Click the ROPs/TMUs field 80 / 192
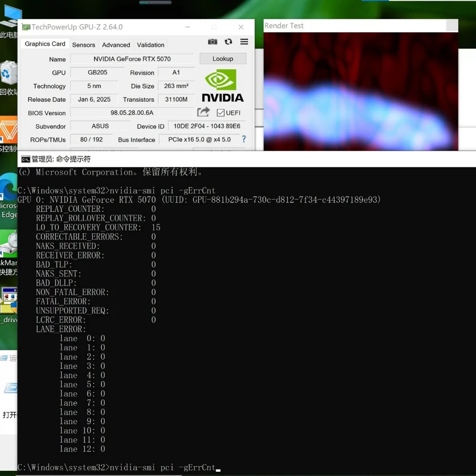This screenshot has width=476, height=476. tap(91, 139)
